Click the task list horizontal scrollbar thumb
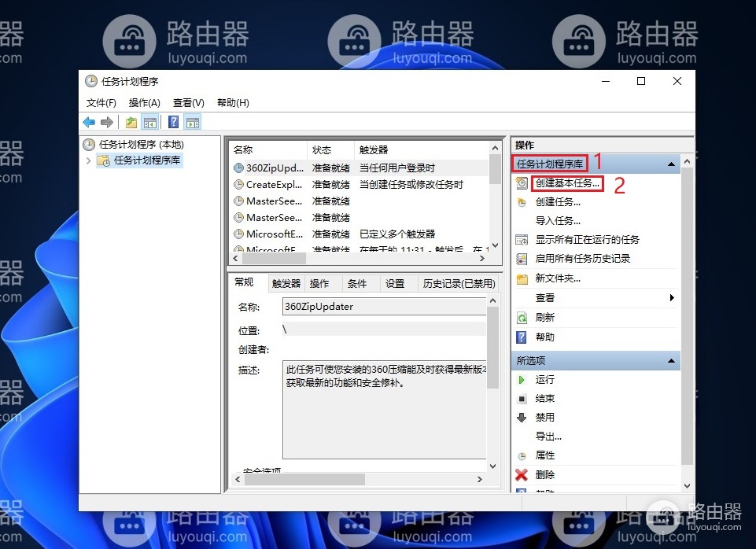 pos(274,259)
